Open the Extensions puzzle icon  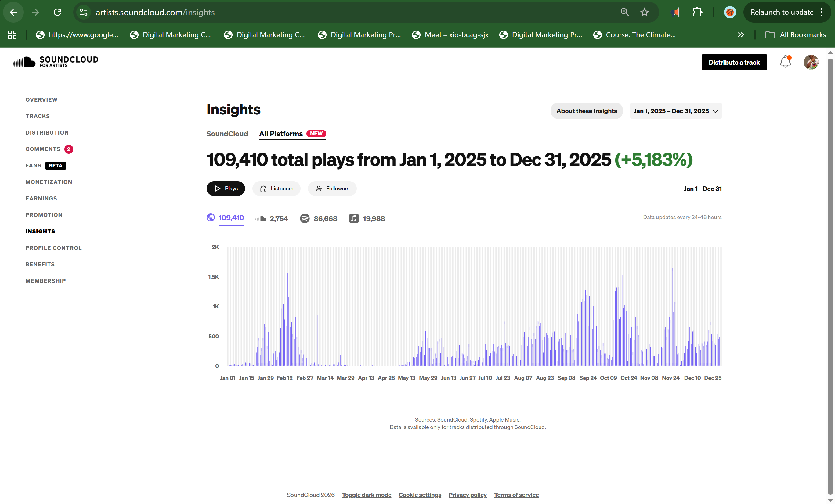697,12
